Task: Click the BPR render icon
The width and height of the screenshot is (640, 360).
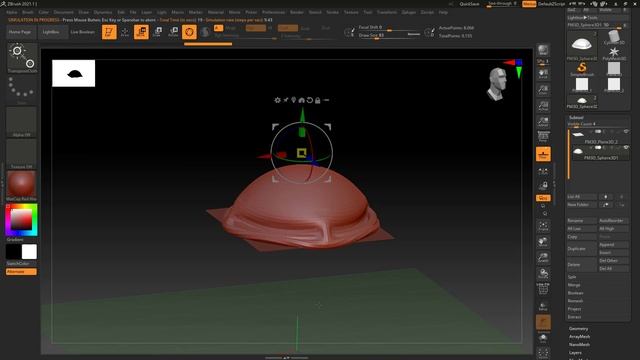Action: pos(543,51)
